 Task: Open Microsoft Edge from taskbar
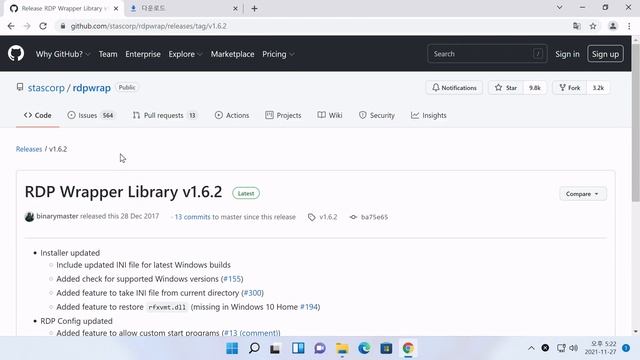[364, 348]
